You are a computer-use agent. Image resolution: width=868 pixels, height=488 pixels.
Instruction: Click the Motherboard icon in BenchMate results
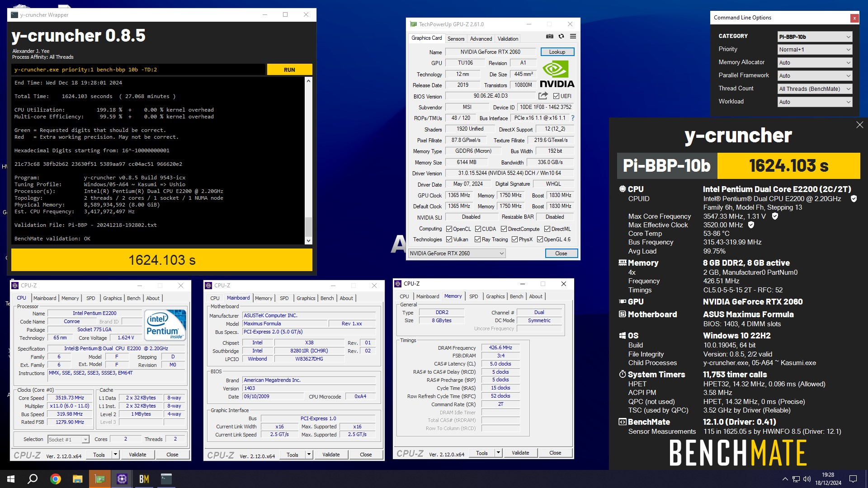[623, 314]
